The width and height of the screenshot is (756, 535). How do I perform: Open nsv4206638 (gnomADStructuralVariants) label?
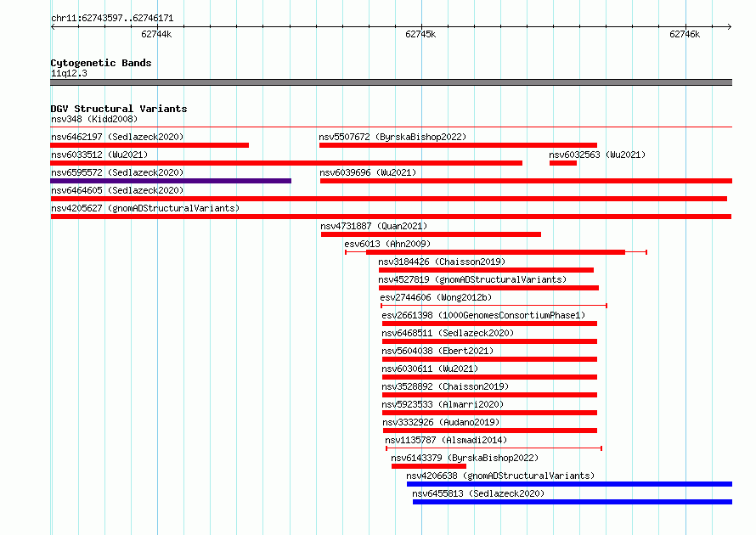(500, 476)
